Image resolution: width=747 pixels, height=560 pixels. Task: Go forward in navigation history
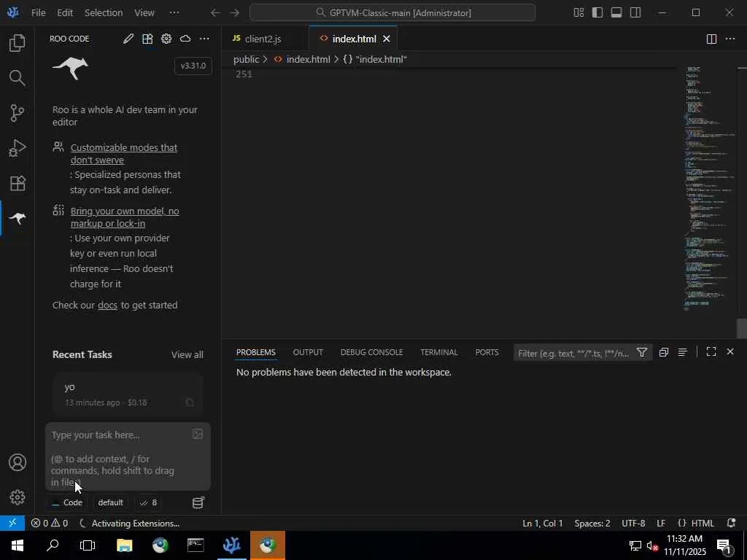(x=234, y=13)
